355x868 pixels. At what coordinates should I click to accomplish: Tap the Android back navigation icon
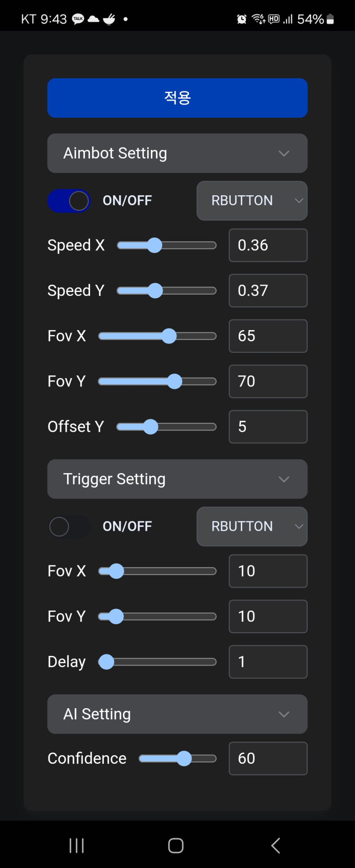(276, 845)
